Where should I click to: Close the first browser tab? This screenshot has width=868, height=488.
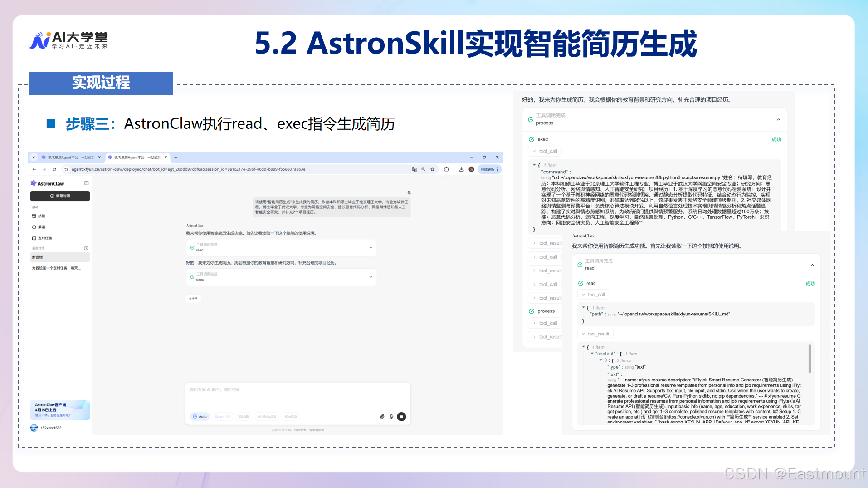(x=99, y=158)
